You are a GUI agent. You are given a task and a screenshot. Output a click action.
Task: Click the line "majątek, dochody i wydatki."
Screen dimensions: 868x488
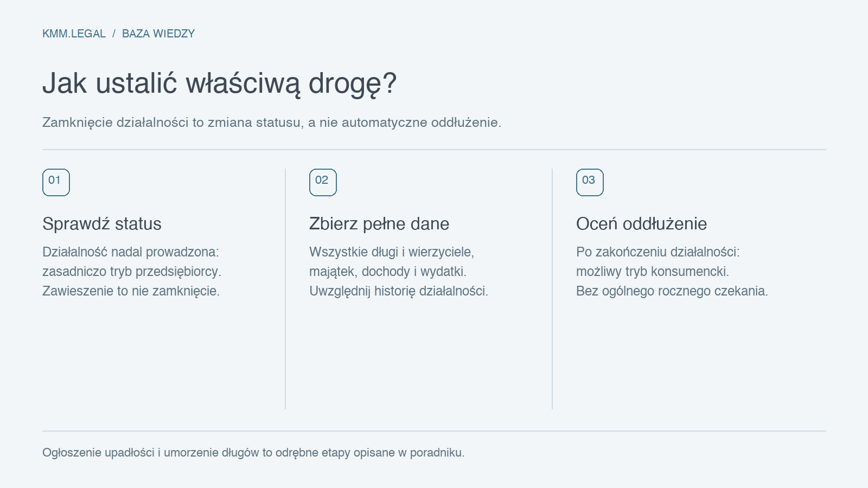(388, 272)
